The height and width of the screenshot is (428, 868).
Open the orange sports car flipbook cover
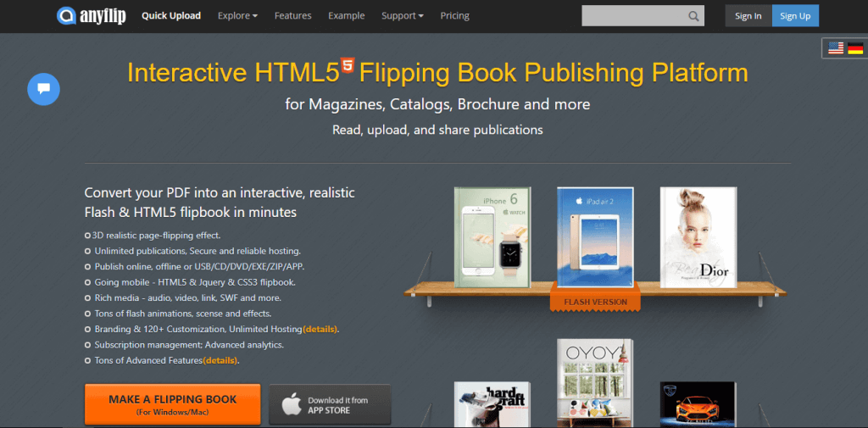point(698,405)
